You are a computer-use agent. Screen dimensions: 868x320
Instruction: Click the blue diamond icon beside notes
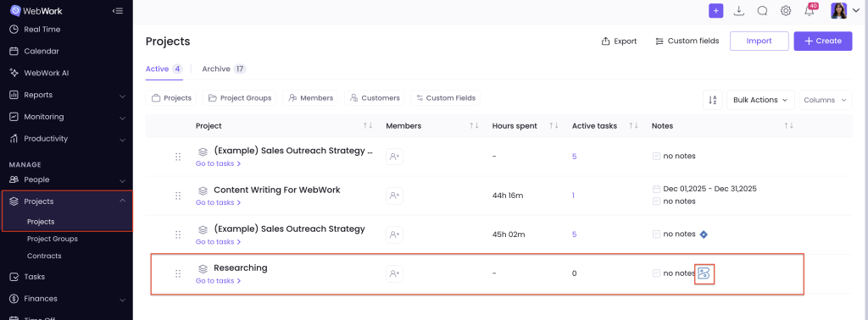tap(704, 234)
